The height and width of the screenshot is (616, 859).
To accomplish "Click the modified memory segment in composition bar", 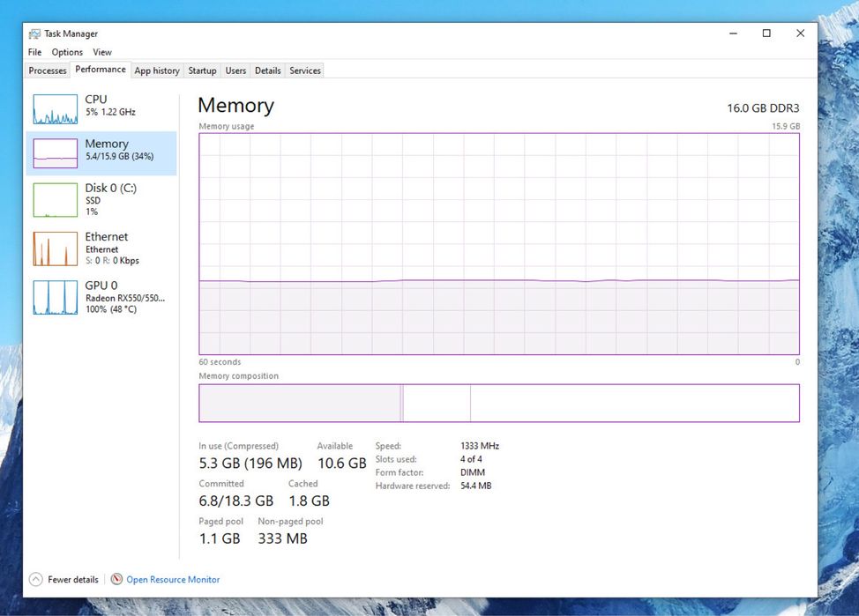I will (402, 403).
